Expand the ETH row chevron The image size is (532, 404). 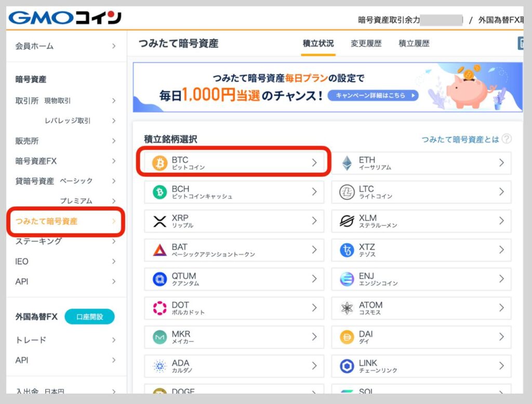[x=502, y=162]
